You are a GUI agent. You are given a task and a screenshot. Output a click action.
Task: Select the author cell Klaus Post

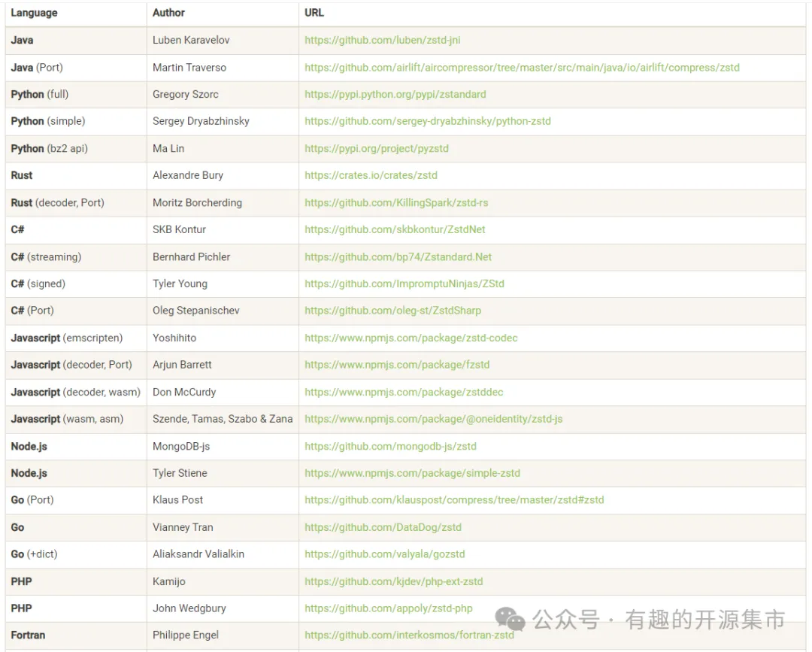(223, 500)
